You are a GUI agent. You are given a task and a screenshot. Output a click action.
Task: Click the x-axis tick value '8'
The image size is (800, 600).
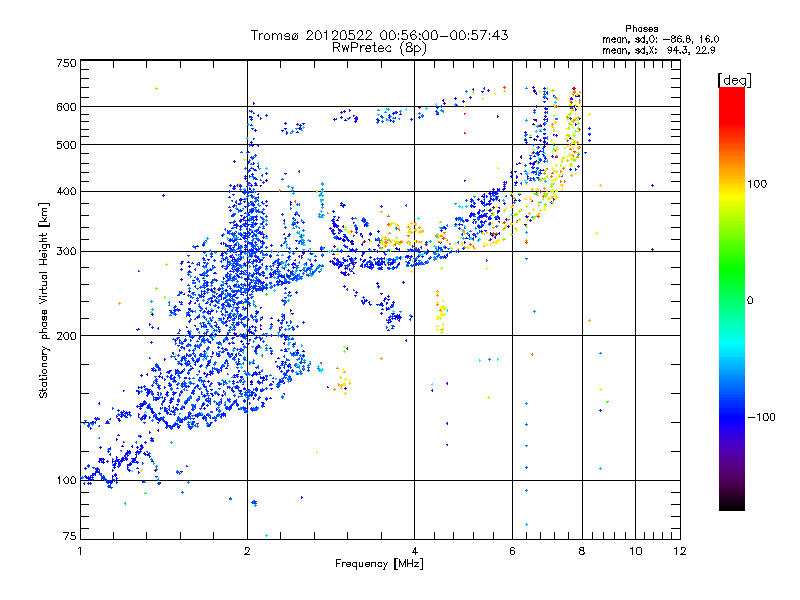click(x=582, y=551)
